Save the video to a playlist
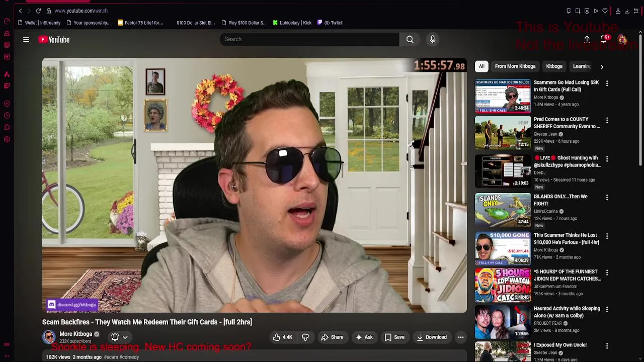The height and width of the screenshot is (362, 644). (394, 337)
